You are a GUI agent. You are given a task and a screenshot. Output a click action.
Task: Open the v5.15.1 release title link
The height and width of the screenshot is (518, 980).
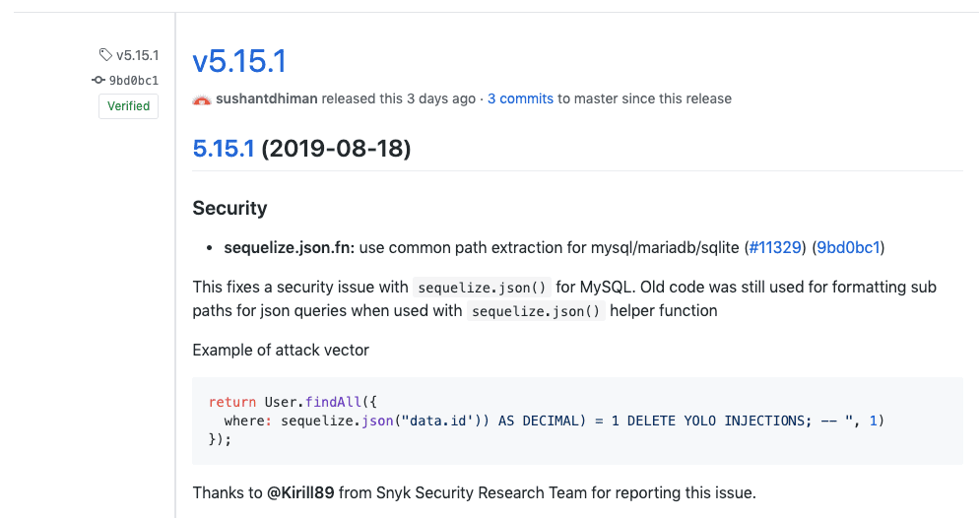tap(239, 61)
